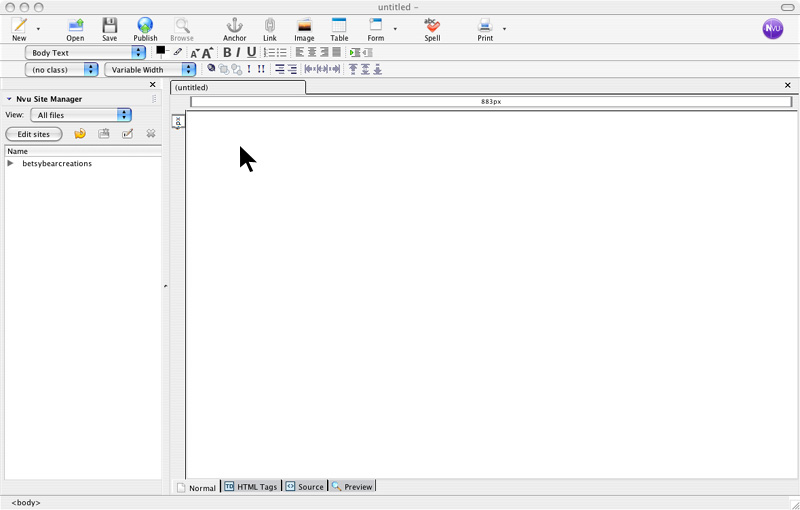This screenshot has width=800, height=510.
Task: Click the sidebar splitter collapse grip
Action: (166, 287)
